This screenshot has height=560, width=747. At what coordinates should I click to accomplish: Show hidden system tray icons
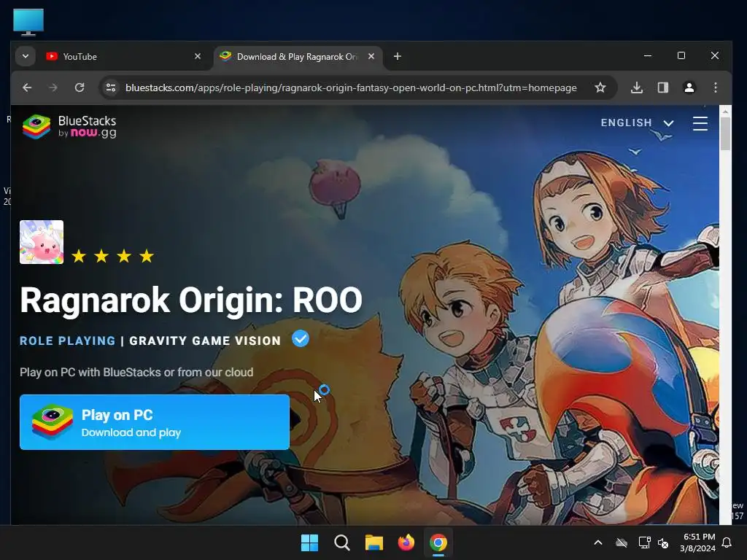point(598,542)
